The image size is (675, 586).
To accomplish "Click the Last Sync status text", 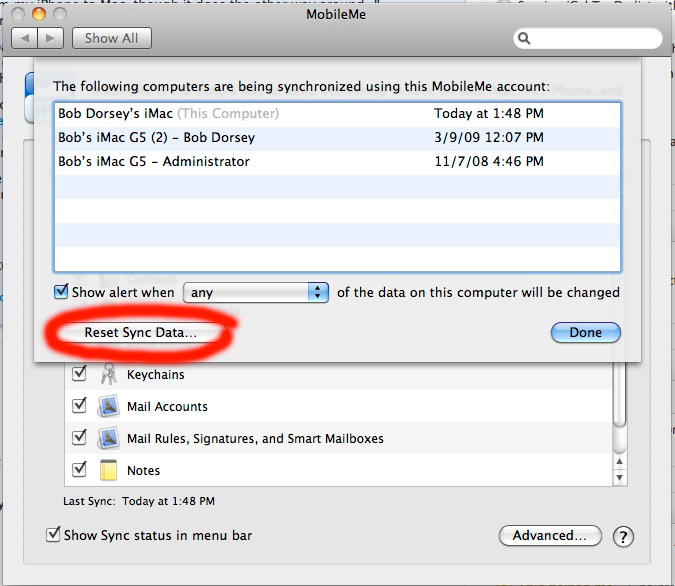I will click(139, 501).
